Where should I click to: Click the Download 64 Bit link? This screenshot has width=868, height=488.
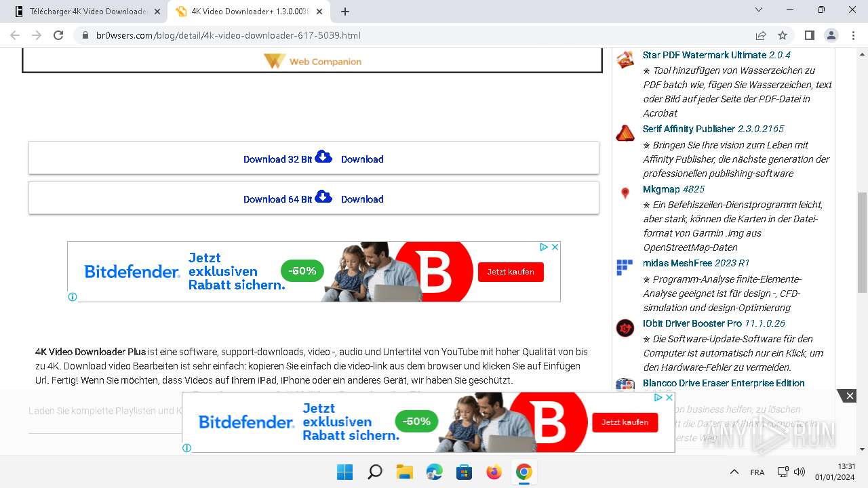(x=277, y=199)
